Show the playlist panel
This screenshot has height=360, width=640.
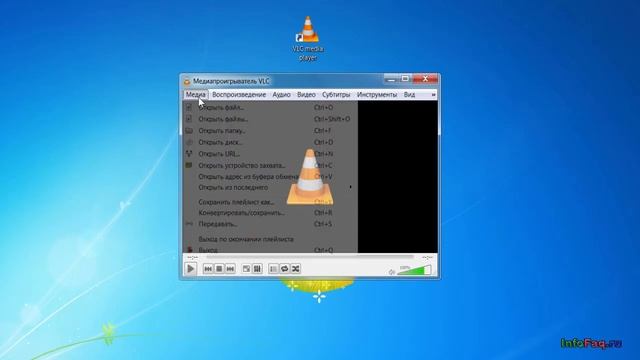coord(273,269)
